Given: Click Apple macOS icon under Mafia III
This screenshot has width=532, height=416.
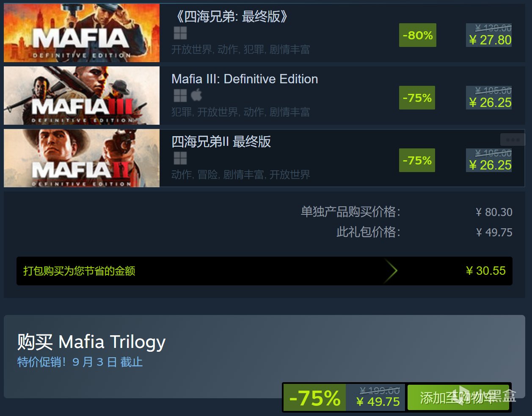Looking at the screenshot, I should point(196,95).
